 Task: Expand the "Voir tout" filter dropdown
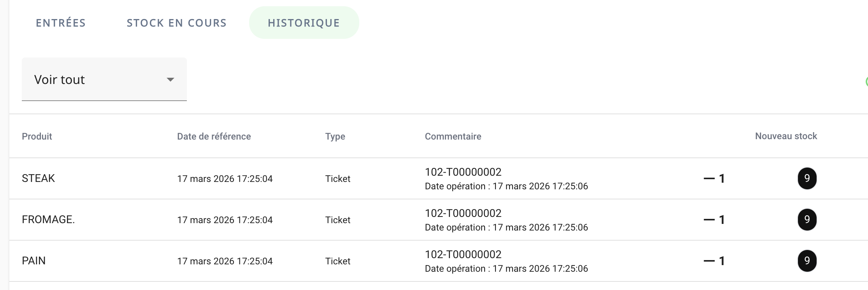click(104, 80)
